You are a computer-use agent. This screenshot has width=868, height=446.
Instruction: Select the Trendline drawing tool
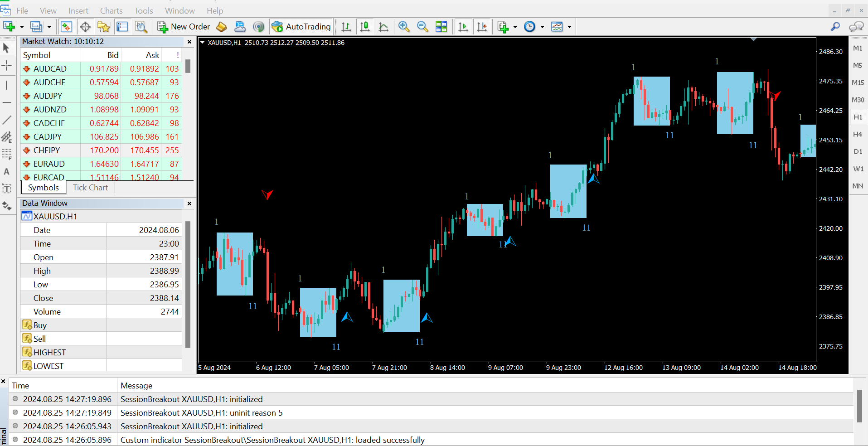6,120
